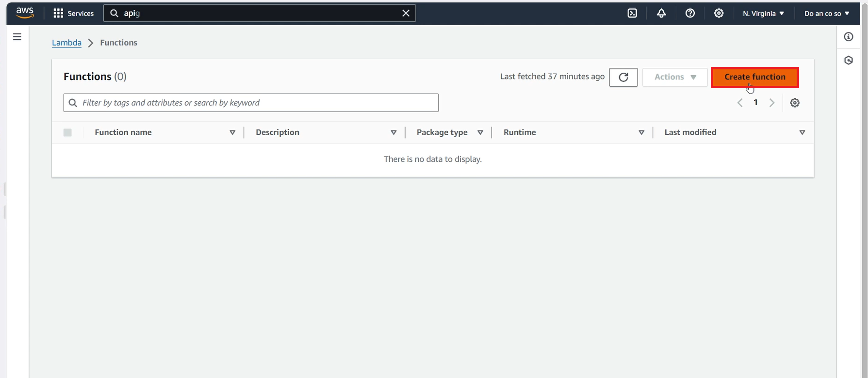Clear the search box with X icon
This screenshot has height=378, width=868.
point(406,13)
